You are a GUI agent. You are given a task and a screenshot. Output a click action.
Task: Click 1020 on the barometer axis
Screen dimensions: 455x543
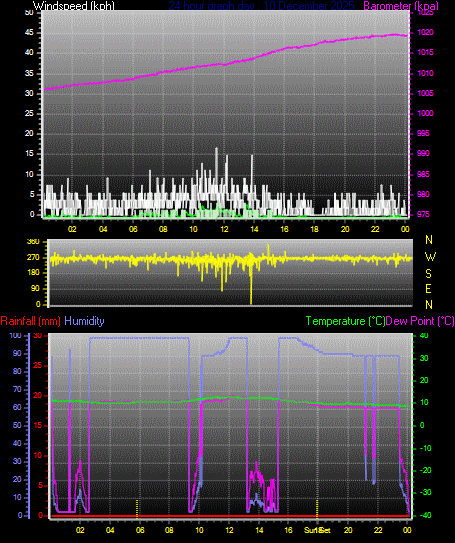click(425, 33)
